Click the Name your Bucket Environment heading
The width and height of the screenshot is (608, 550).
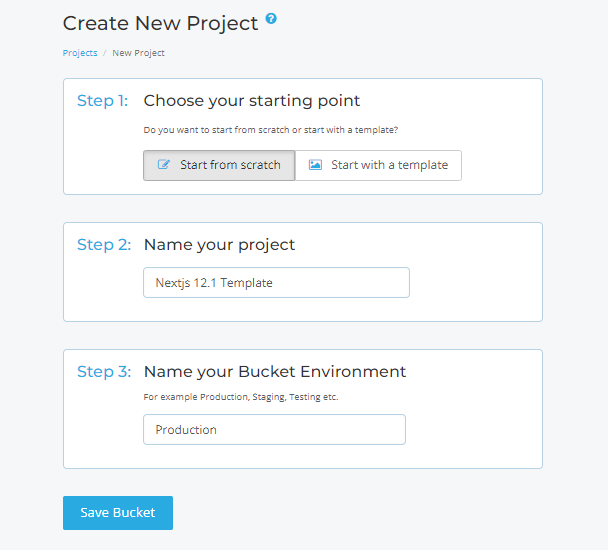click(275, 372)
